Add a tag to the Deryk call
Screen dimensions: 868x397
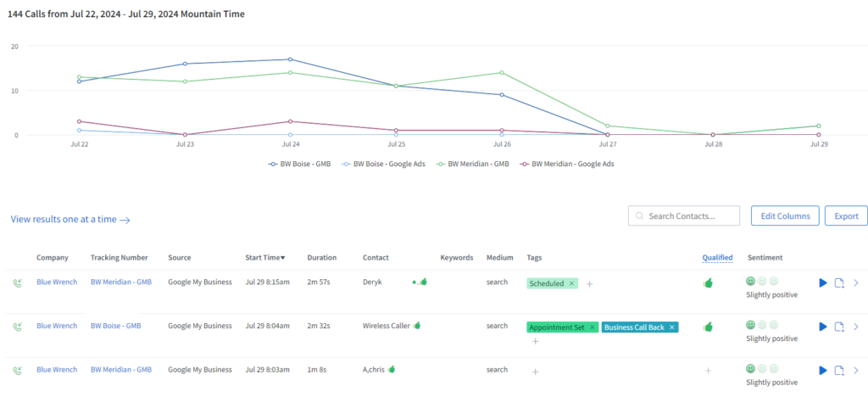pos(589,283)
